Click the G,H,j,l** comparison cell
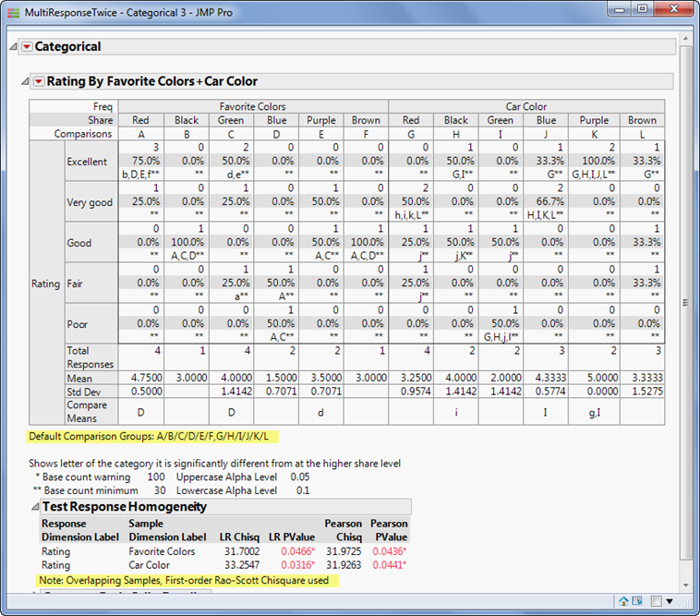 501,336
